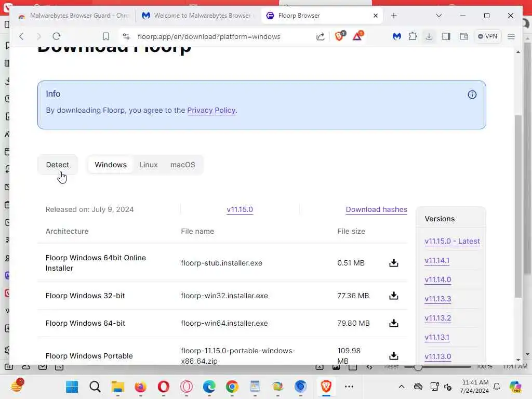Open Windows taskbar Search
This screenshot has width=532, height=399.
click(95, 387)
